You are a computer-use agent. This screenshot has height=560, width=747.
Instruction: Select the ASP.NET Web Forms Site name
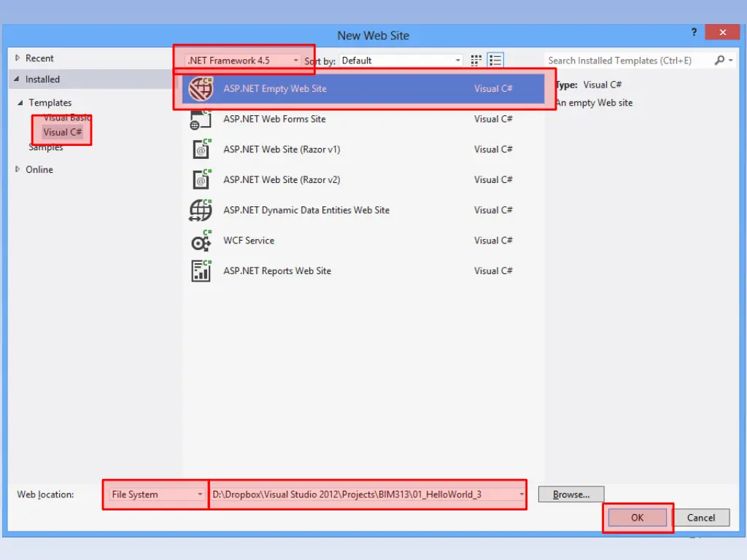(274, 119)
